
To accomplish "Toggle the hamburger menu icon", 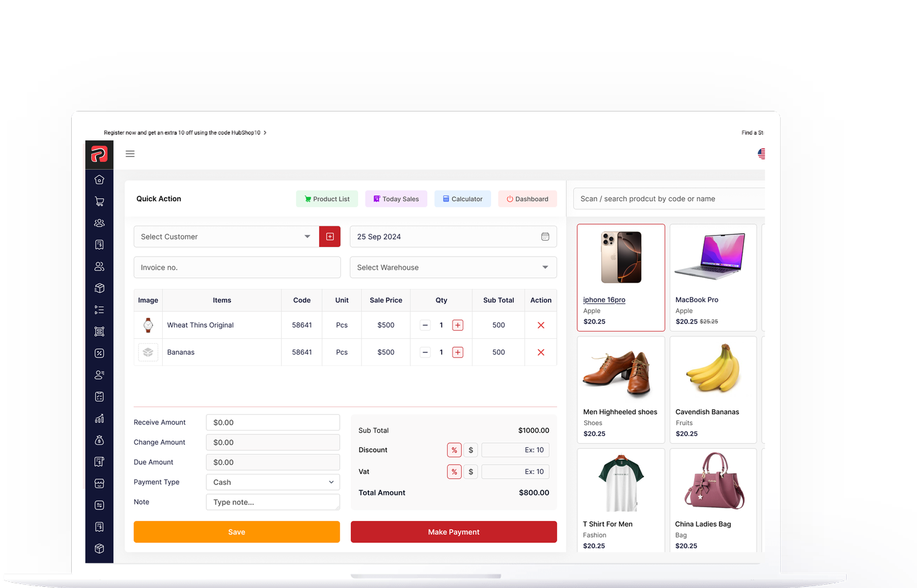I will (x=130, y=154).
